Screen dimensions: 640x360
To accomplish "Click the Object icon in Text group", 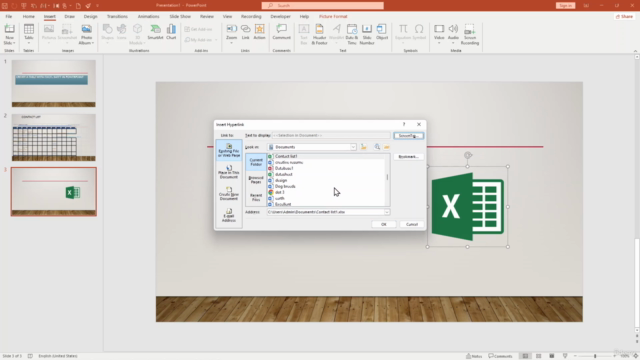I will click(x=382, y=32).
